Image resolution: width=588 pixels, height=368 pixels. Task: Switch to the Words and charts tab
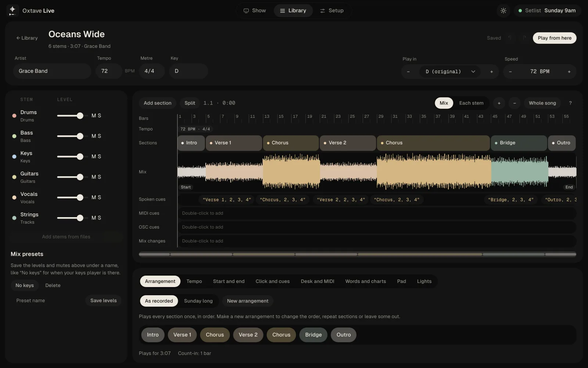[x=365, y=281]
